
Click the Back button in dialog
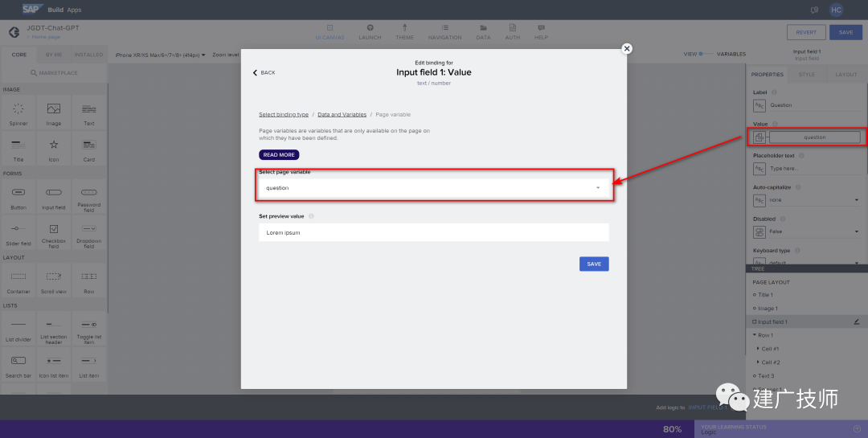(264, 72)
